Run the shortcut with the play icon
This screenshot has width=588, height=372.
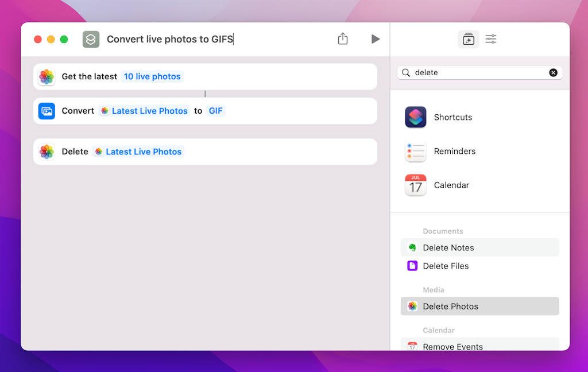point(376,38)
